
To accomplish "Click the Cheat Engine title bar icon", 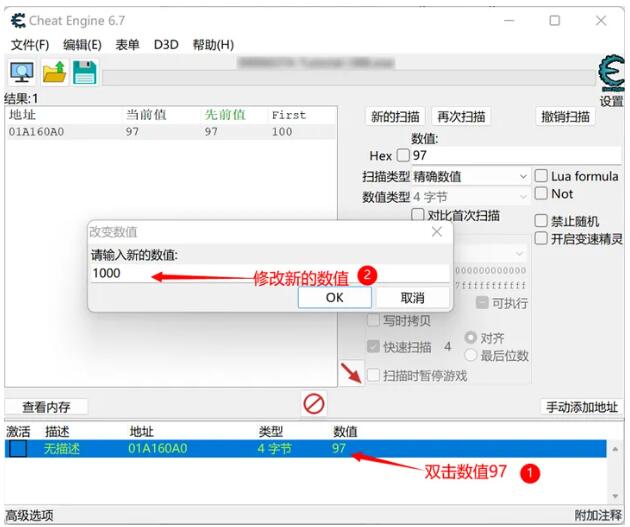I will pyautogui.click(x=14, y=20).
